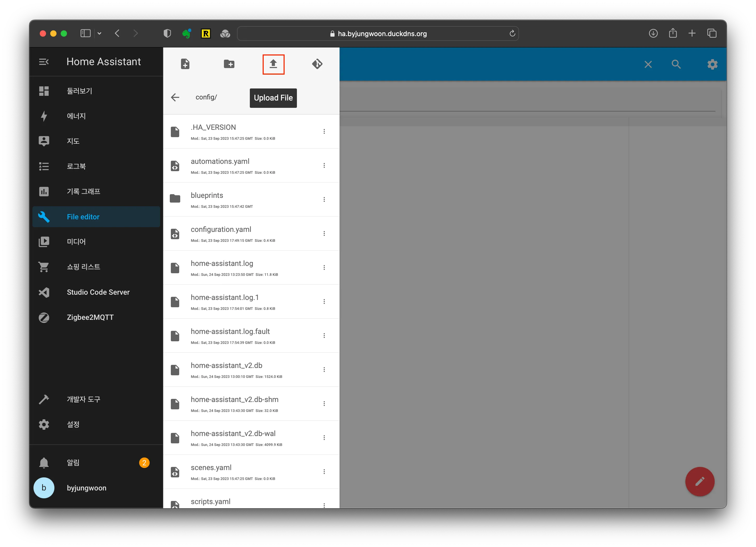This screenshot has height=547, width=756.
Task: Click the New File icon
Action: (185, 64)
